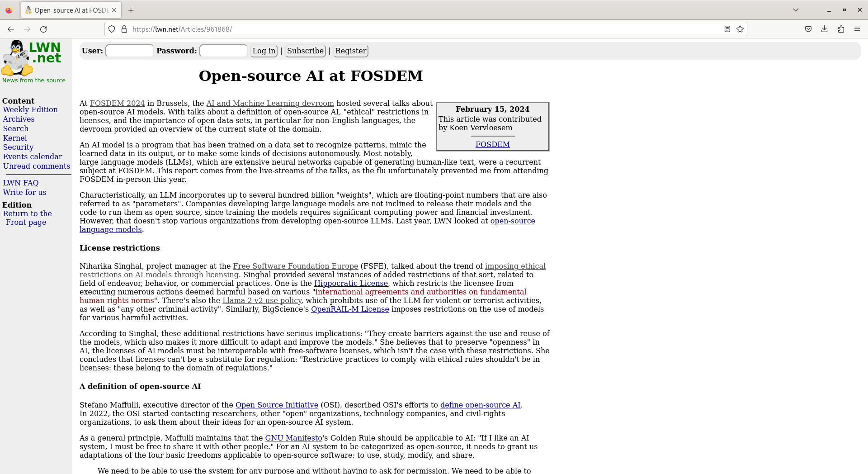Bookmark this page with the star icon

coord(740,29)
